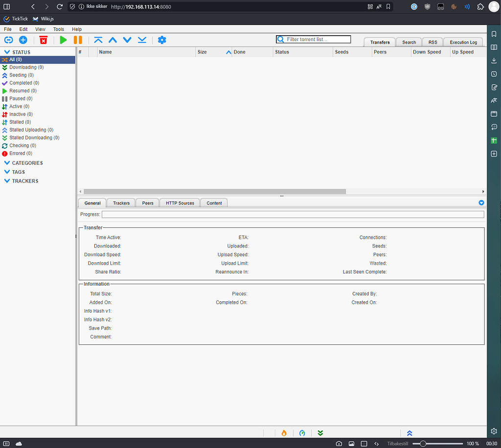The height and width of the screenshot is (448, 501).
Task: Check connection status indicator in status bar
Action: click(302, 433)
